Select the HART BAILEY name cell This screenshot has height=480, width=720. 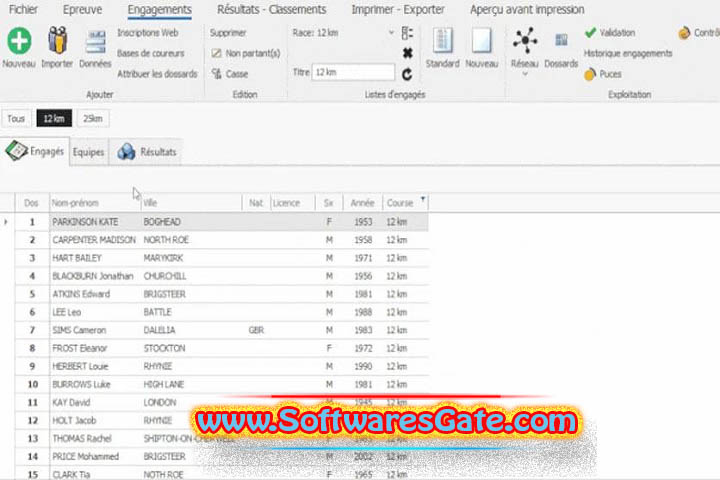95,258
